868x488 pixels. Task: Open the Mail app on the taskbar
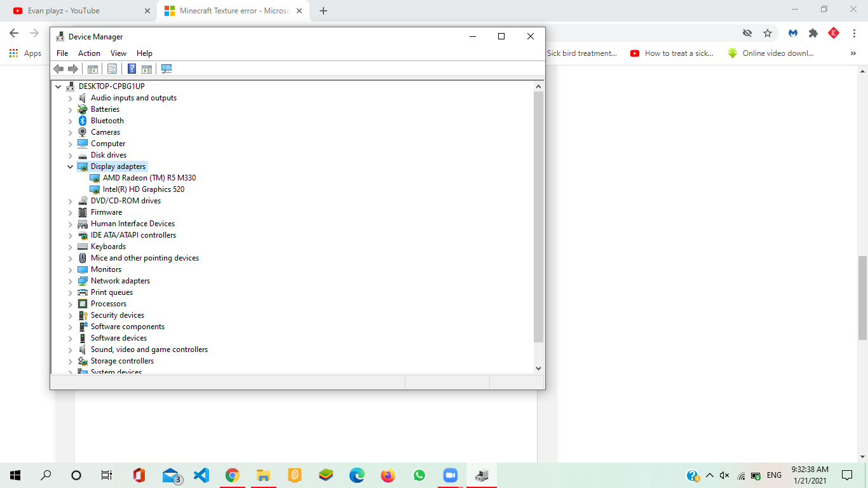(x=170, y=475)
